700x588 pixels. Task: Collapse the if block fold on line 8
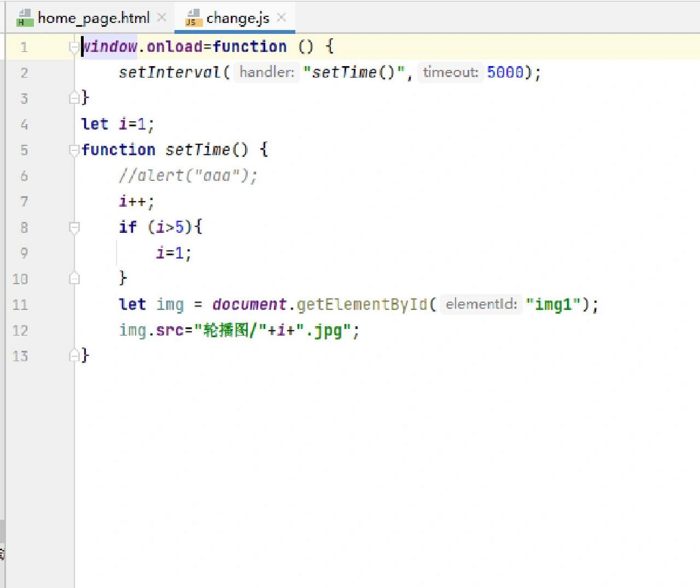click(x=74, y=227)
